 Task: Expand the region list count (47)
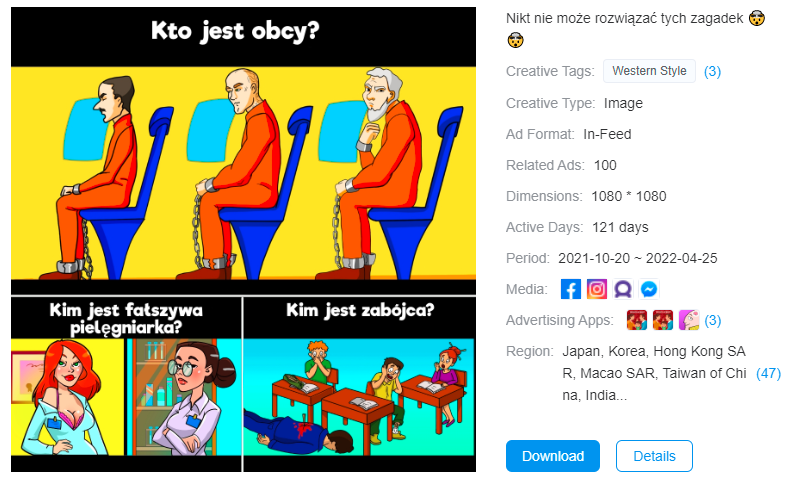click(x=768, y=373)
